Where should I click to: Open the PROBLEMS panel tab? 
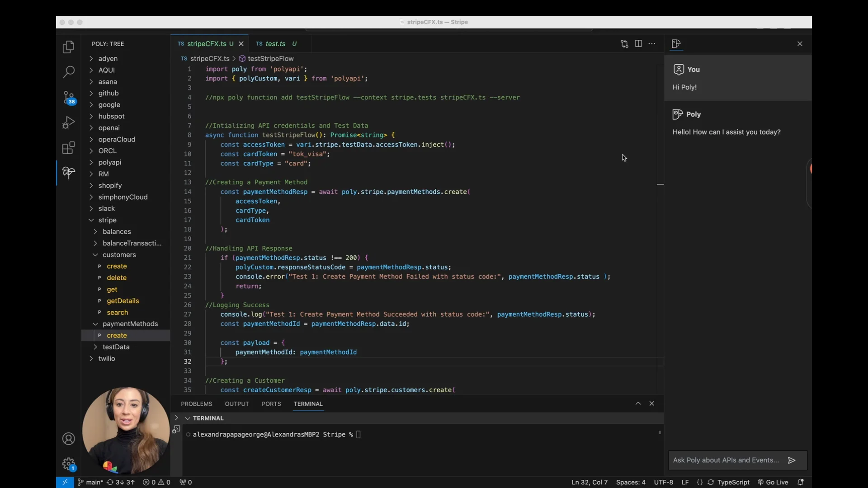(196, 404)
